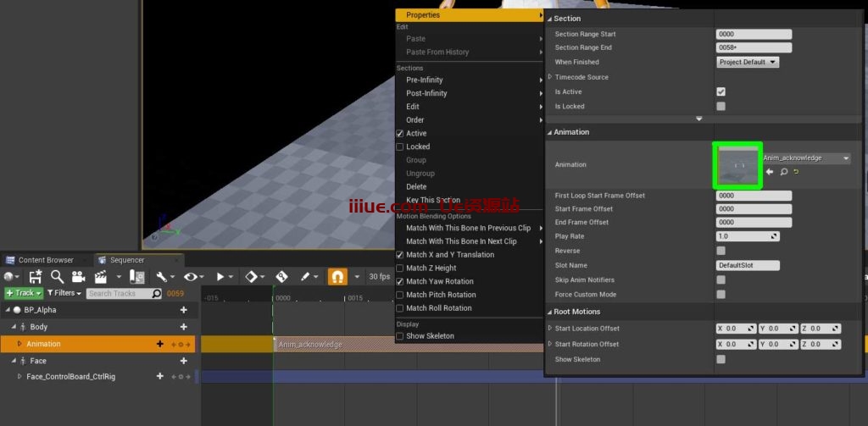This screenshot has width=868, height=426.
Task: Click the magnifying glass in Sequencer toolbar
Action: coord(57,277)
